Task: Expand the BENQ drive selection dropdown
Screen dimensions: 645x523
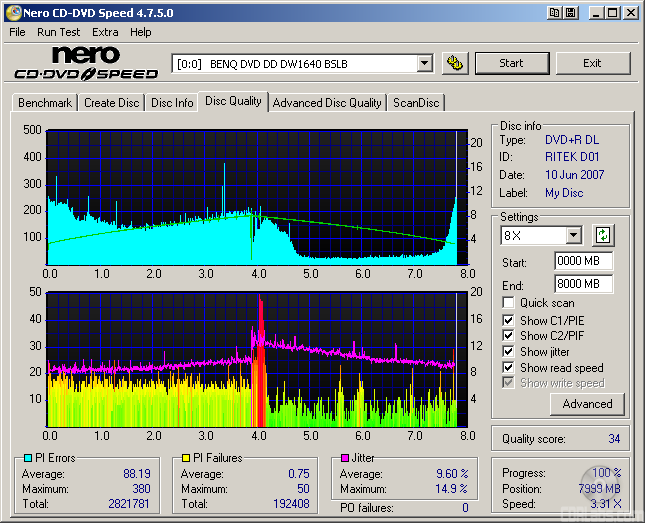Action: point(424,63)
